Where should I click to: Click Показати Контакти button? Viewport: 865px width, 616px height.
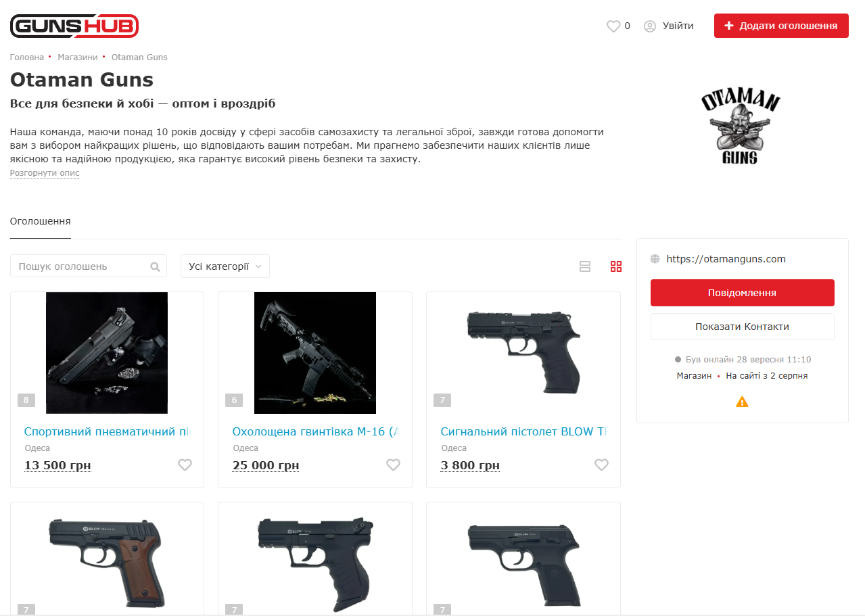[x=742, y=327]
